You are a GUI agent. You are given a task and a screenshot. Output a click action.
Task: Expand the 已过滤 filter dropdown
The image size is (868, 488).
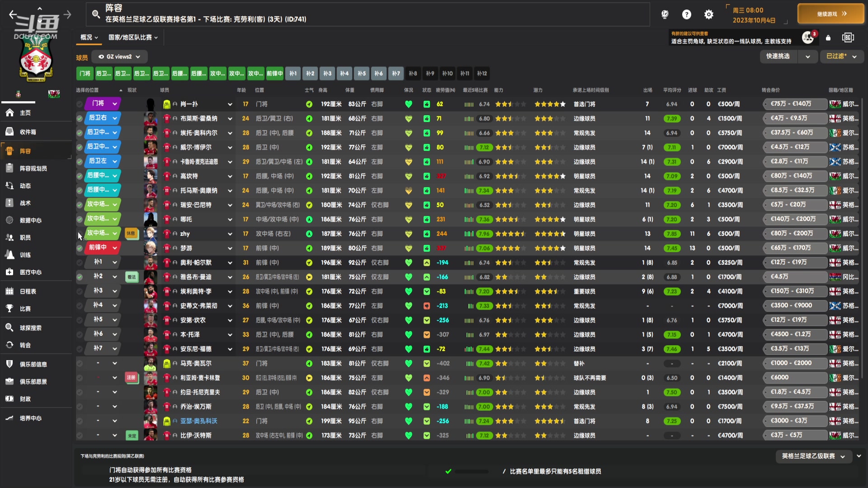(841, 56)
